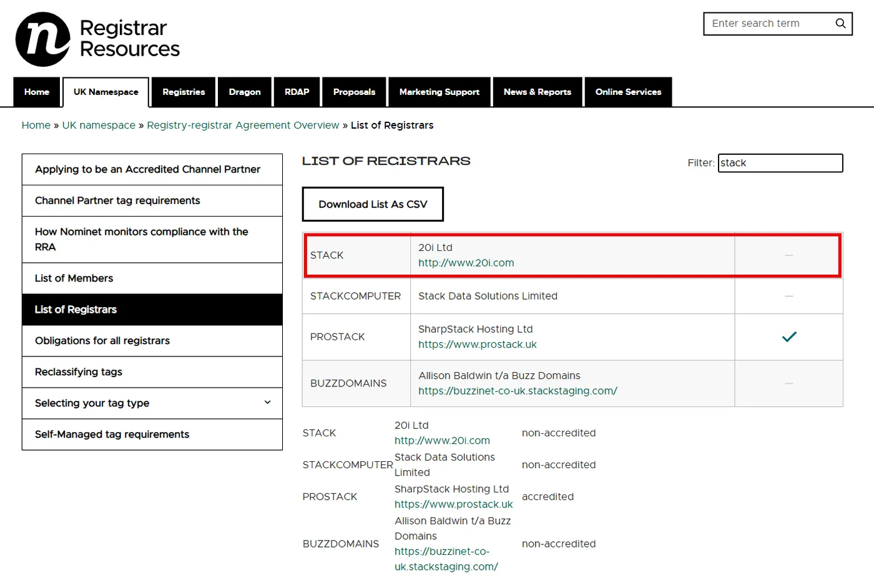
Task: Go to Home breadcrumb link
Action: click(36, 125)
